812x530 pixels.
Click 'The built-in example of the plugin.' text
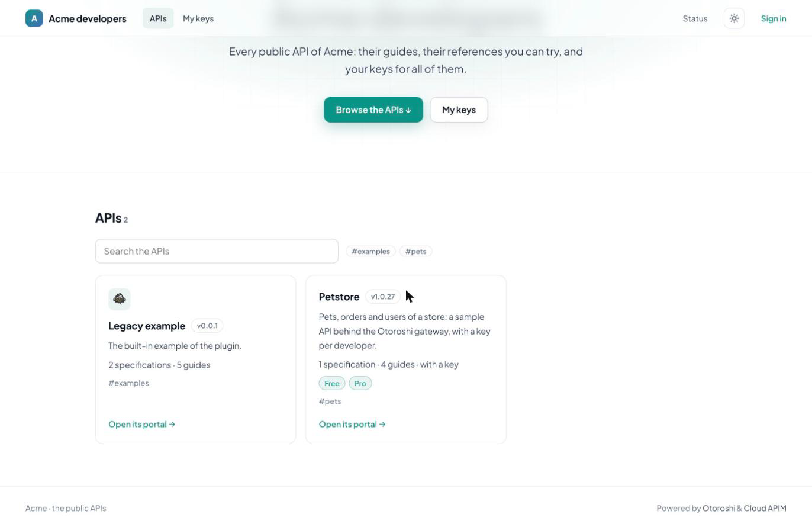[175, 346]
